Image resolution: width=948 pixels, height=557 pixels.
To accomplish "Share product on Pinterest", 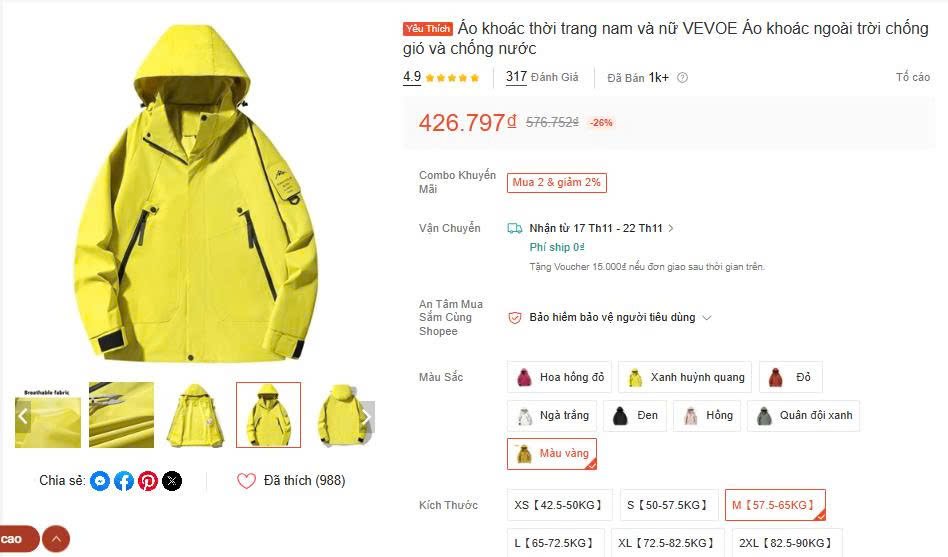I will [x=148, y=481].
